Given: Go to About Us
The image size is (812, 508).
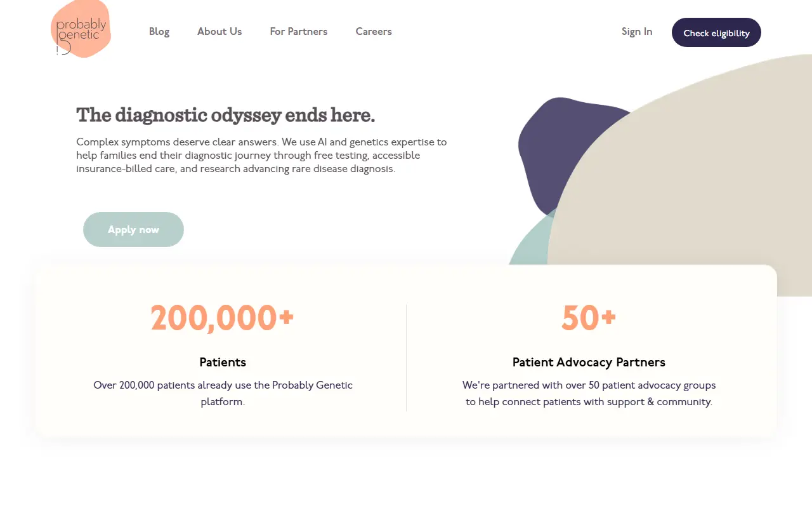Looking at the screenshot, I should pyautogui.click(x=219, y=32).
